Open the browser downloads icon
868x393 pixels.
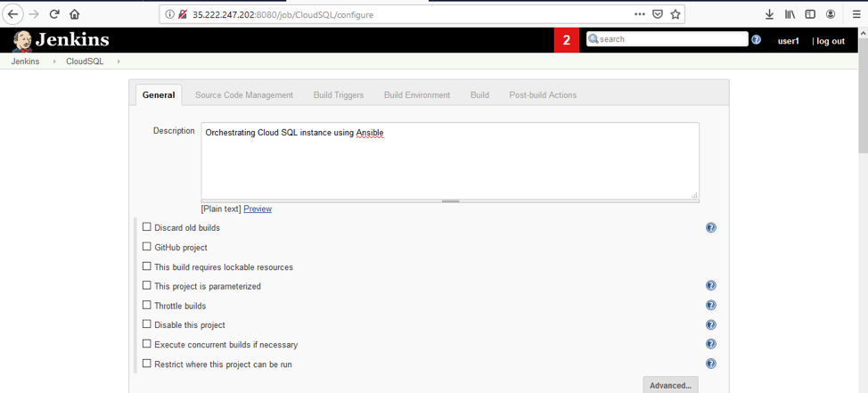[x=769, y=14]
